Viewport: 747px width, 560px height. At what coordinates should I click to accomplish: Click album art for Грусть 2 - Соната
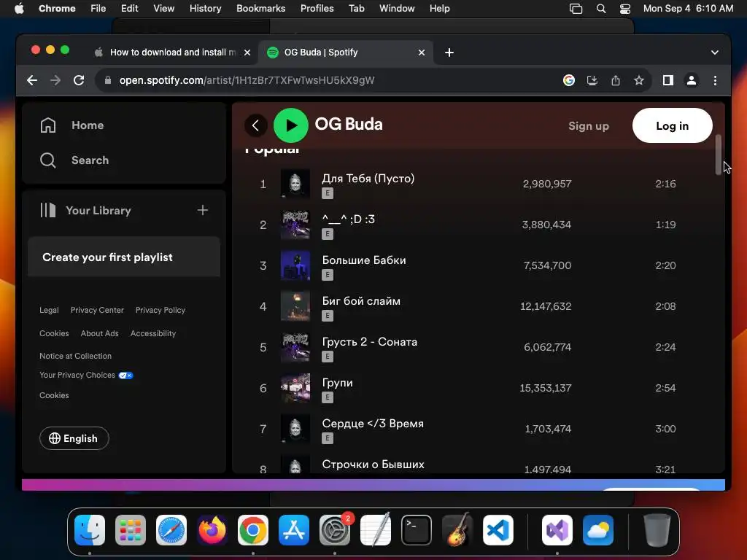[x=295, y=347]
